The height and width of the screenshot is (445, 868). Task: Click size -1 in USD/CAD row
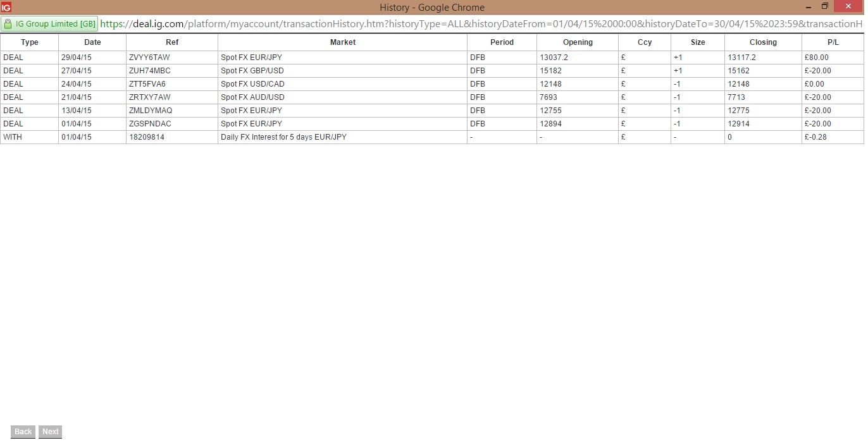(x=678, y=84)
